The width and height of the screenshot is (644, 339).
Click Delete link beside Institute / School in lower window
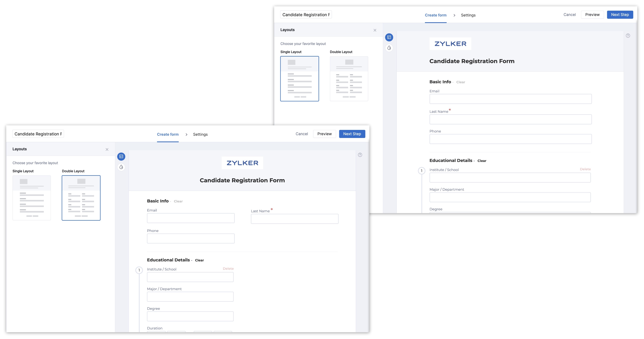coord(228,269)
